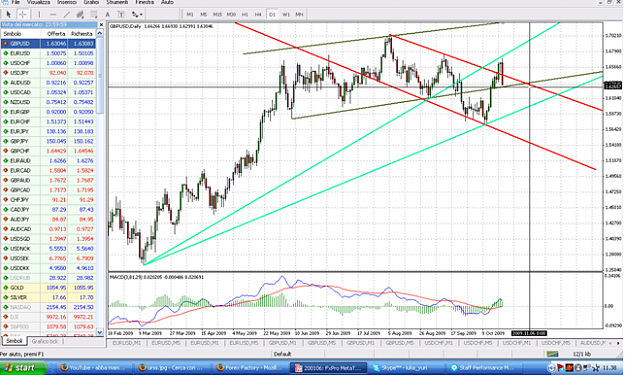Open the Aiuto menu
625x376 pixels.
click(167, 2)
